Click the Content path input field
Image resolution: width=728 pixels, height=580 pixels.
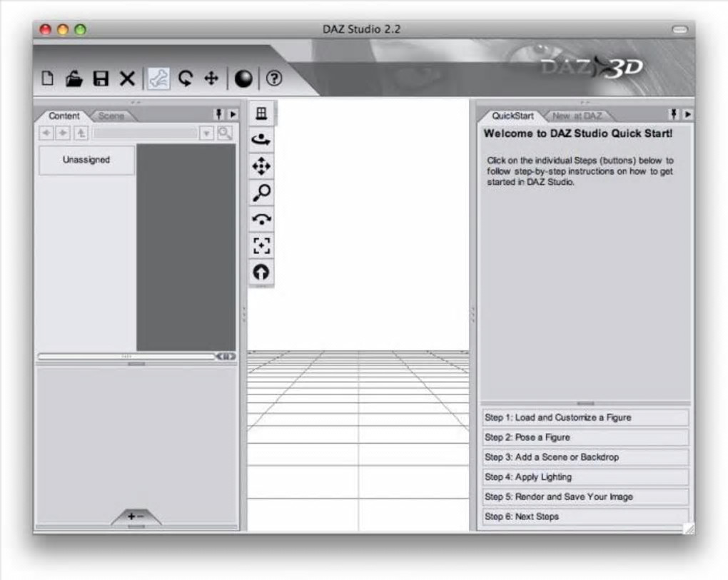pyautogui.click(x=145, y=133)
